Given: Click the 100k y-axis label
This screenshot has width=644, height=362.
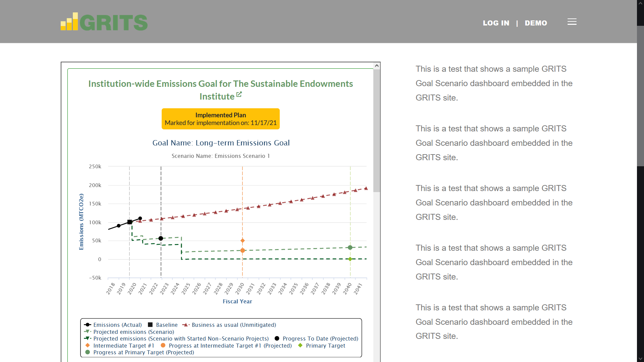Looking at the screenshot, I should (x=95, y=223).
